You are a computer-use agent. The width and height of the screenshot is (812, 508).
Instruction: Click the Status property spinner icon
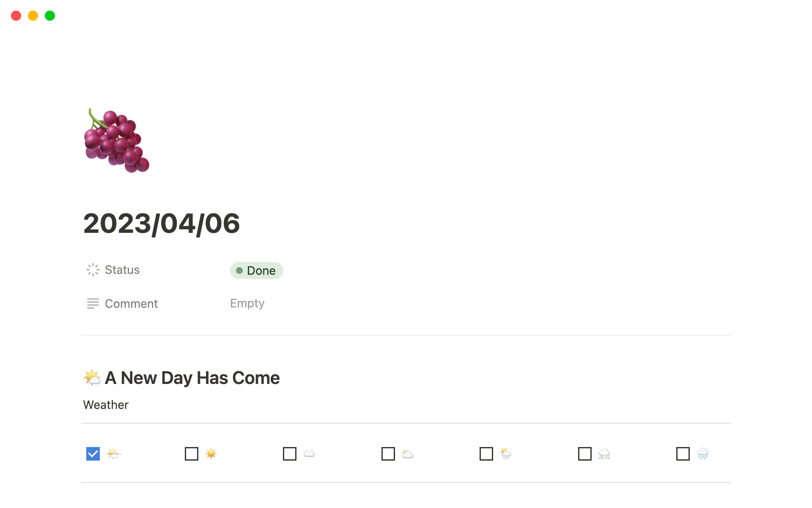[x=93, y=270]
